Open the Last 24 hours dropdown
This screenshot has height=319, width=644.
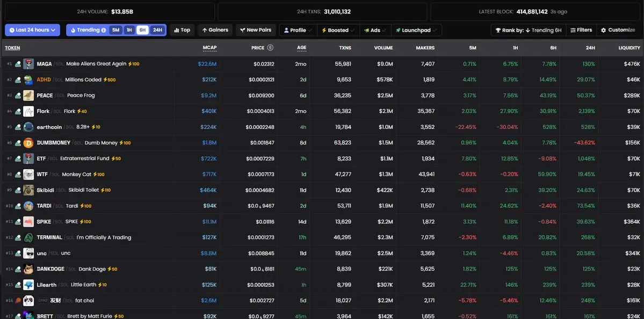[x=32, y=30]
